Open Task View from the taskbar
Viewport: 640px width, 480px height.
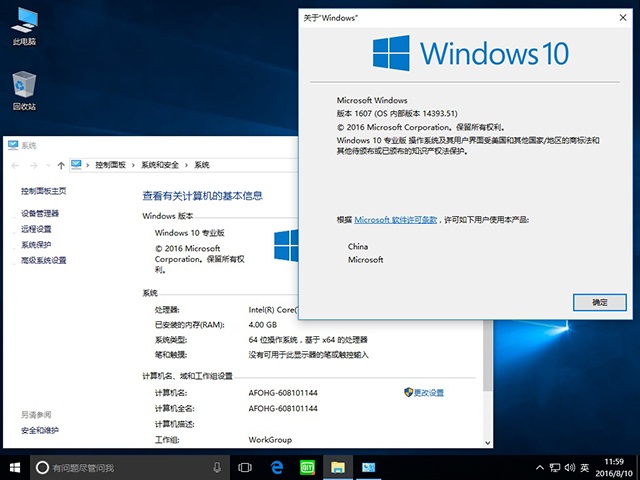click(x=245, y=467)
